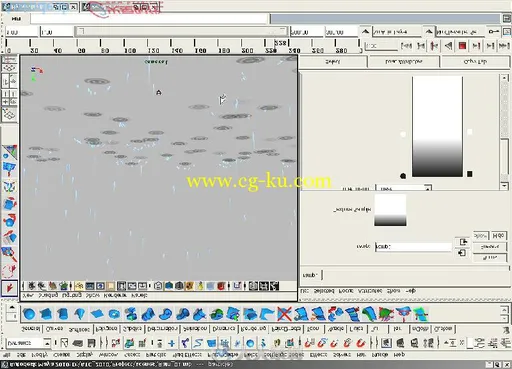Open the Script Editor icon beside command line
This screenshot has height=369, width=512.
click(507, 18)
